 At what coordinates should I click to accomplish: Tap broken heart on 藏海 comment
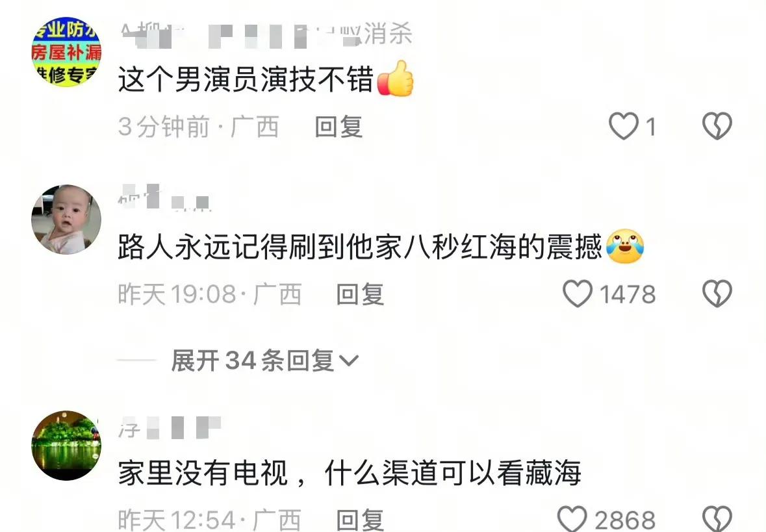click(717, 519)
